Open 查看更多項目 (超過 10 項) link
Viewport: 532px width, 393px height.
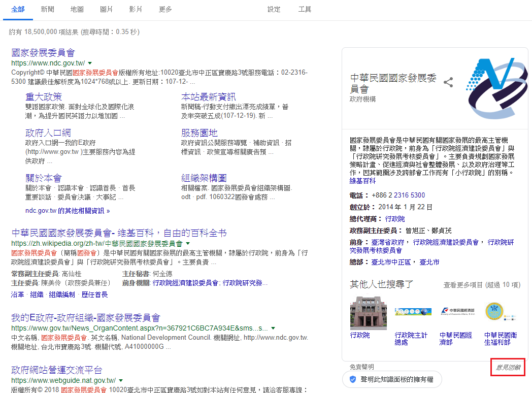482,285
